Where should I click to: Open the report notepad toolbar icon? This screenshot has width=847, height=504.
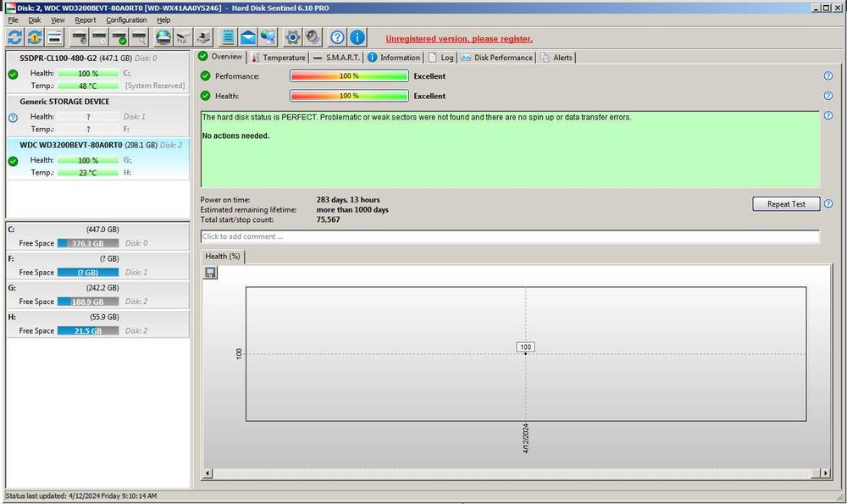pos(228,37)
